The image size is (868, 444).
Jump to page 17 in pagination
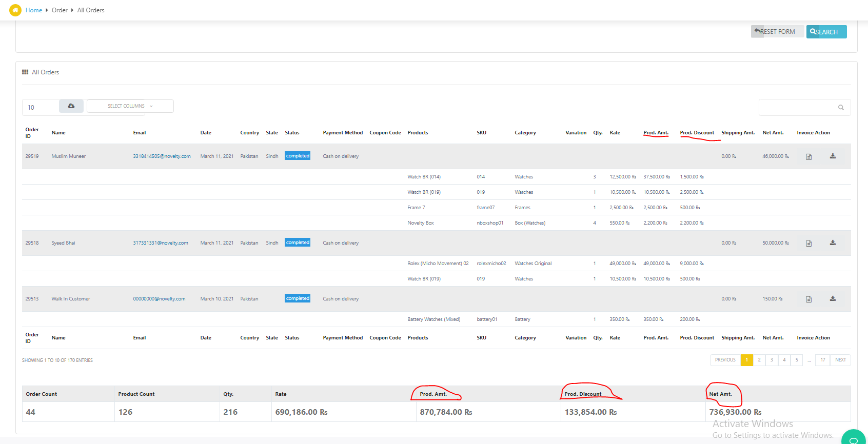point(823,360)
